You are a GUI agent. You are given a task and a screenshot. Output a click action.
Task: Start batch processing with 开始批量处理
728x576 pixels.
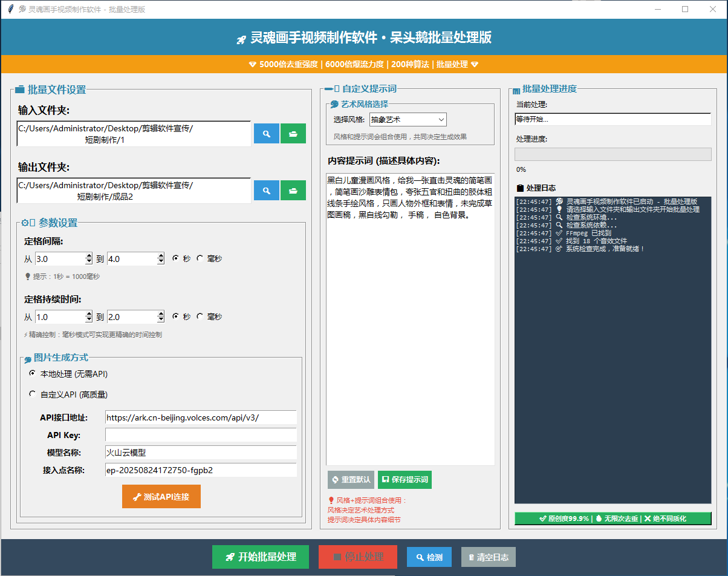point(261,557)
